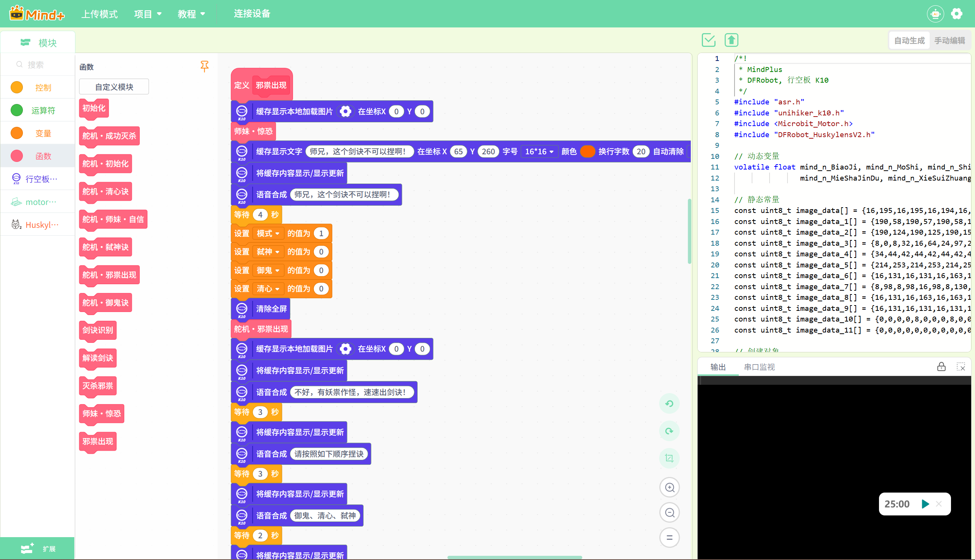The image size is (975, 560).
Task: Click the 自定义模块 button
Action: click(x=114, y=87)
